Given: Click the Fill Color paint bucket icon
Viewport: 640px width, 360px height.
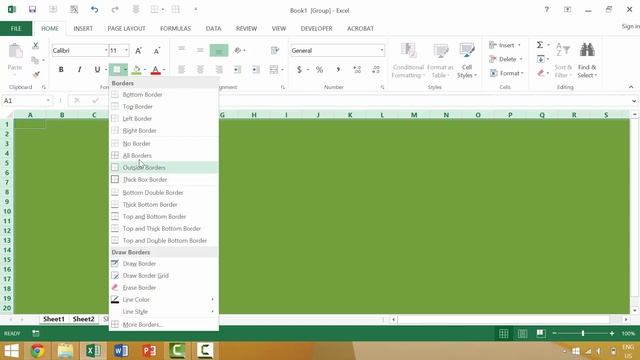Looking at the screenshot, I should [x=136, y=70].
